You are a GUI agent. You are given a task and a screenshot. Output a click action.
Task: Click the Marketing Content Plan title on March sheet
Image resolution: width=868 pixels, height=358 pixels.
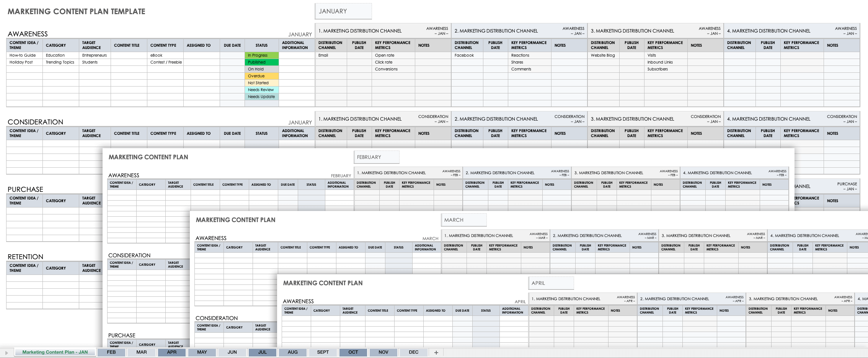click(x=236, y=220)
